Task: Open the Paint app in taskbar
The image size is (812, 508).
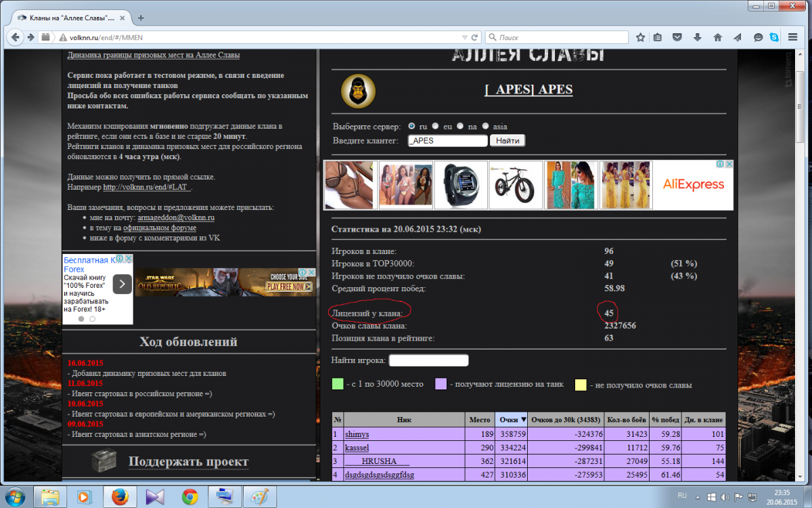Action: [260, 496]
